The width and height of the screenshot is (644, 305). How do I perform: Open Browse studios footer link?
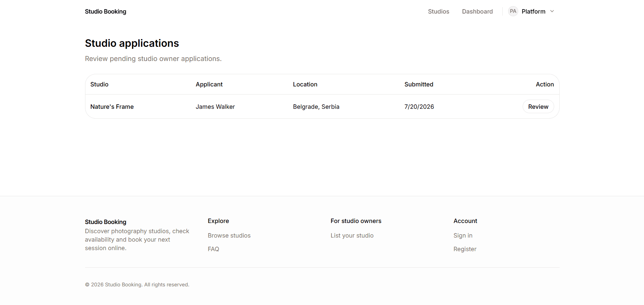(229, 236)
